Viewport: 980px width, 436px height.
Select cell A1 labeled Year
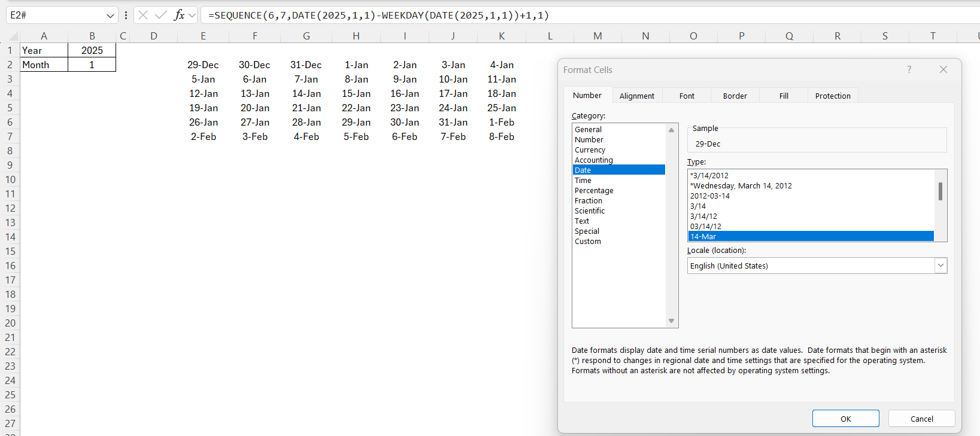click(44, 50)
